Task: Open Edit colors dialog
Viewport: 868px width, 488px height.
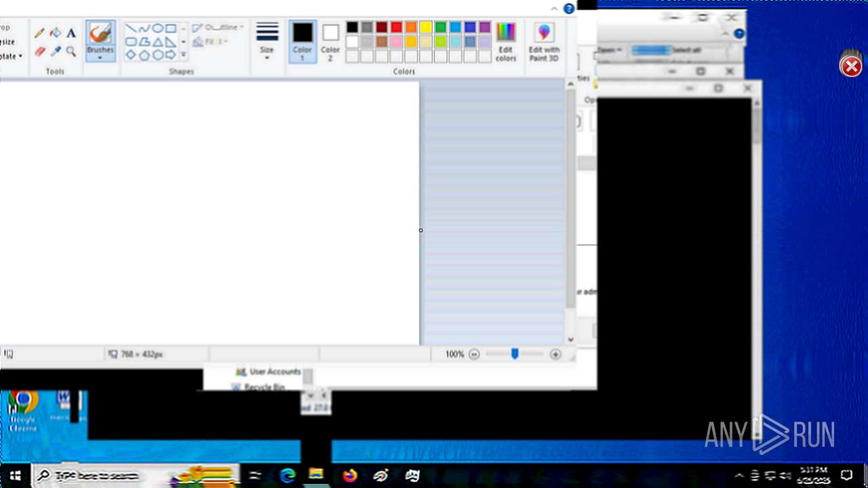Action: pos(506,42)
